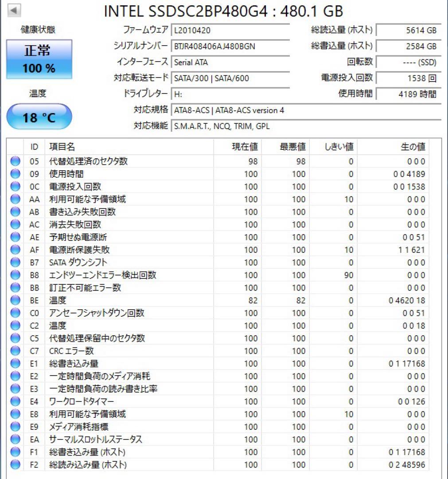Sort by the ID column header
Image resolution: width=448 pixels, height=479 pixels.
click(x=34, y=147)
